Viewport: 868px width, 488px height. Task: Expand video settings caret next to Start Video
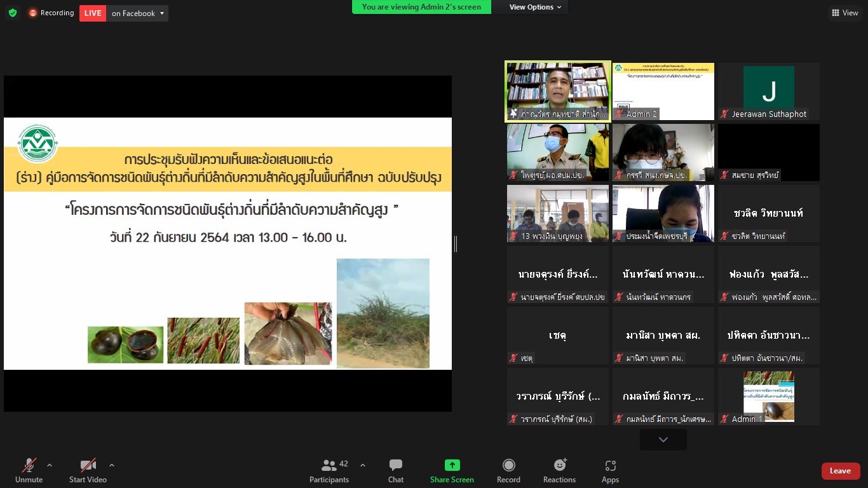coord(112,465)
